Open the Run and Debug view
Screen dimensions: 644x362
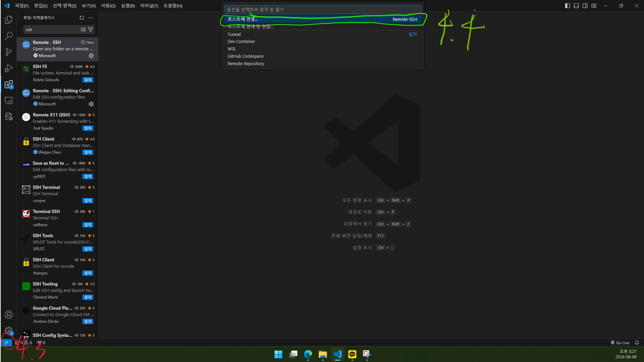(x=9, y=68)
